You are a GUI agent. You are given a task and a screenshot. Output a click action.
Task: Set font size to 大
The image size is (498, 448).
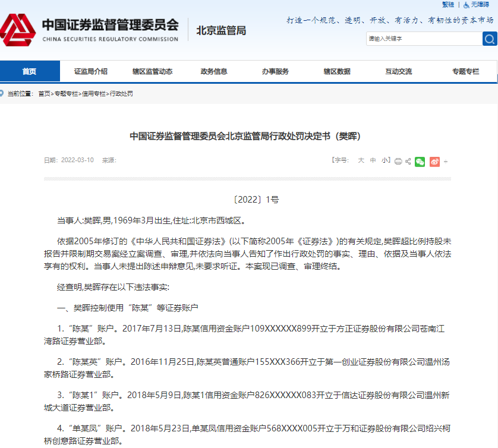361,160
